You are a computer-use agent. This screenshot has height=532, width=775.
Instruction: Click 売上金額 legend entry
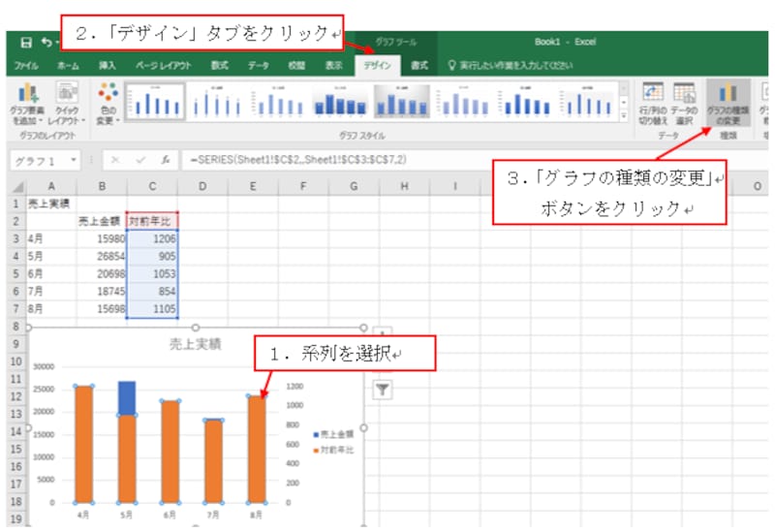click(x=333, y=434)
